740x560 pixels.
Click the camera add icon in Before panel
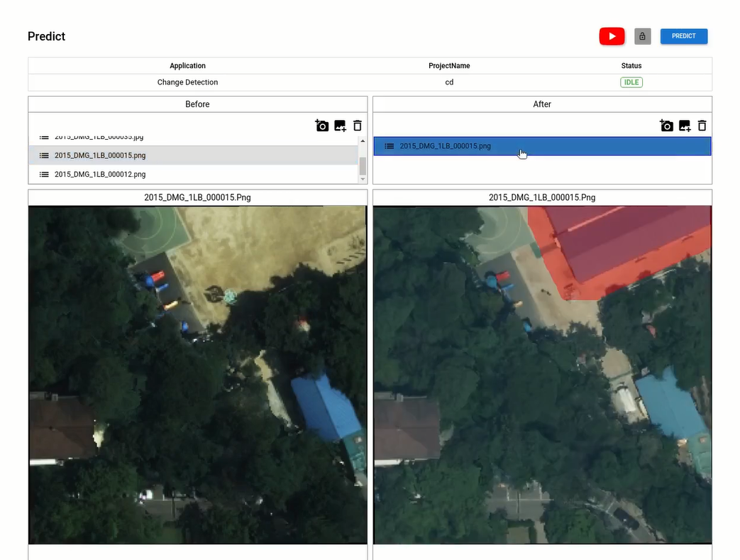point(321,126)
